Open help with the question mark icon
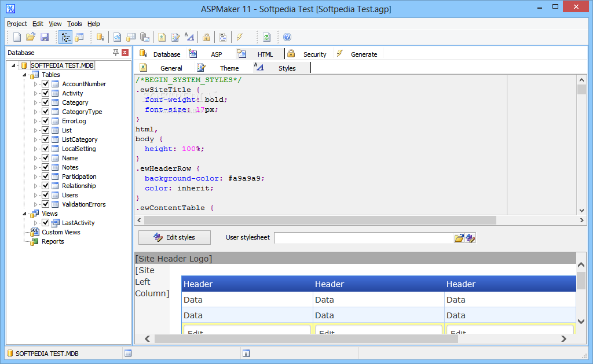This screenshot has width=593, height=364. pyautogui.click(x=287, y=37)
